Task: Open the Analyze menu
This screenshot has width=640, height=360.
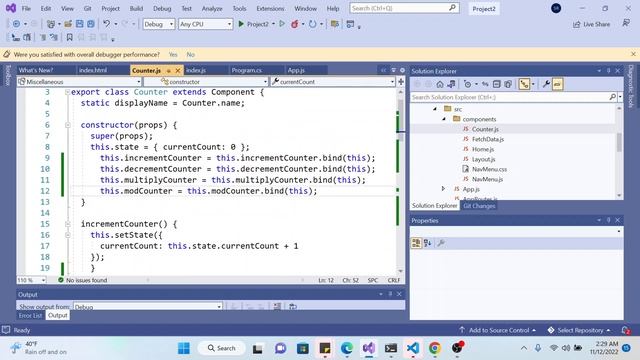Action: (212, 9)
